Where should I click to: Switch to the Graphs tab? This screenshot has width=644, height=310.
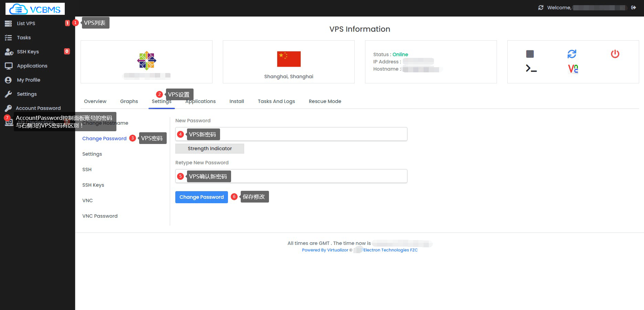point(129,101)
